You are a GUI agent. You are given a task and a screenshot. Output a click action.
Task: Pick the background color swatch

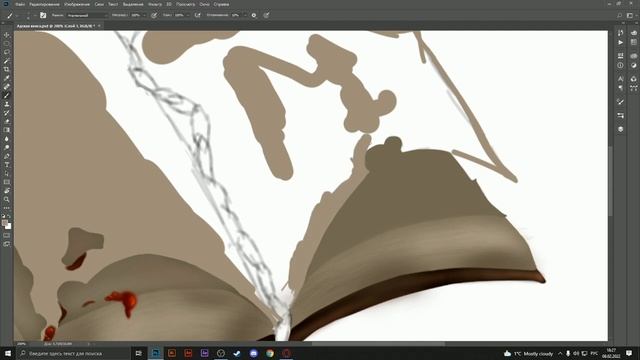9,227
